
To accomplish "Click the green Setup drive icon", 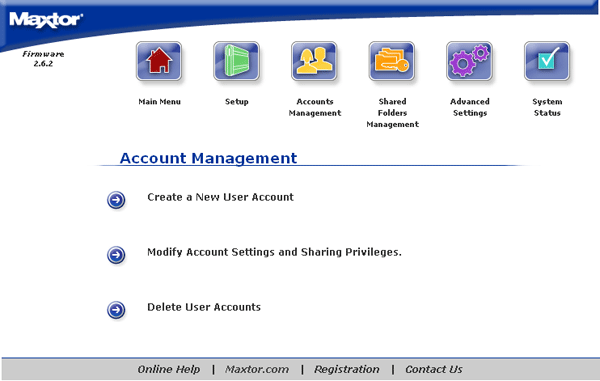I will pos(236,61).
